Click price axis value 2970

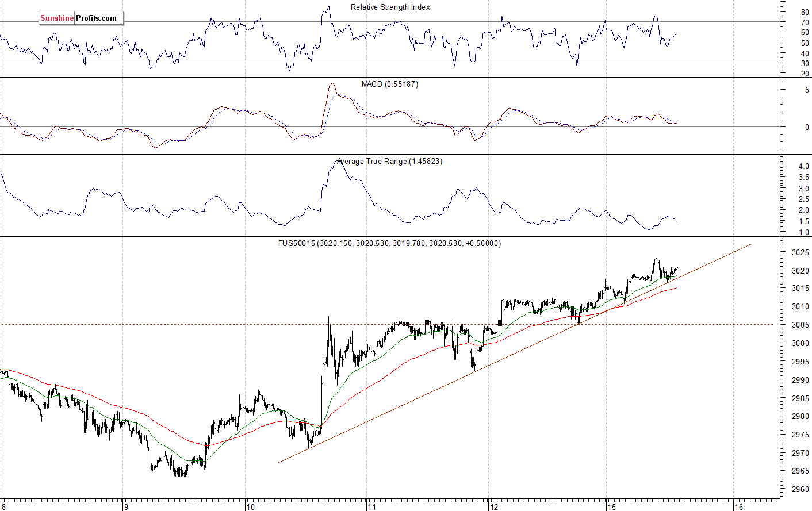point(800,454)
